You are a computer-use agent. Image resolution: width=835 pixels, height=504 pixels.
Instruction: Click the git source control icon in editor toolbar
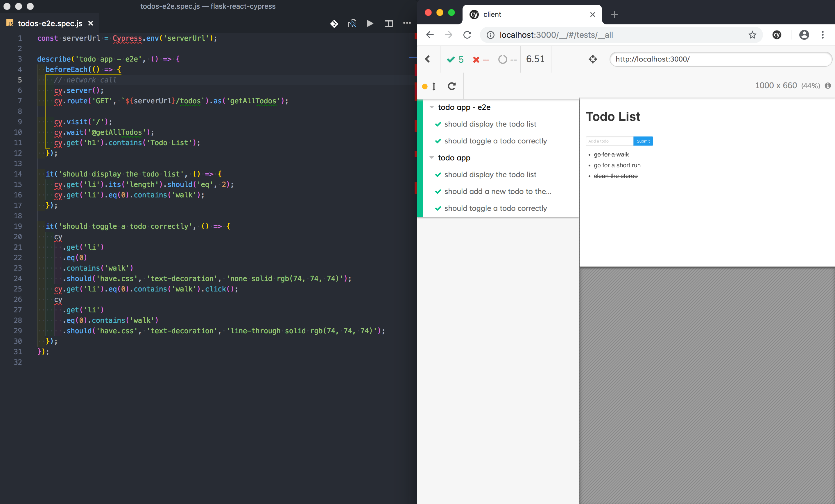334,23
